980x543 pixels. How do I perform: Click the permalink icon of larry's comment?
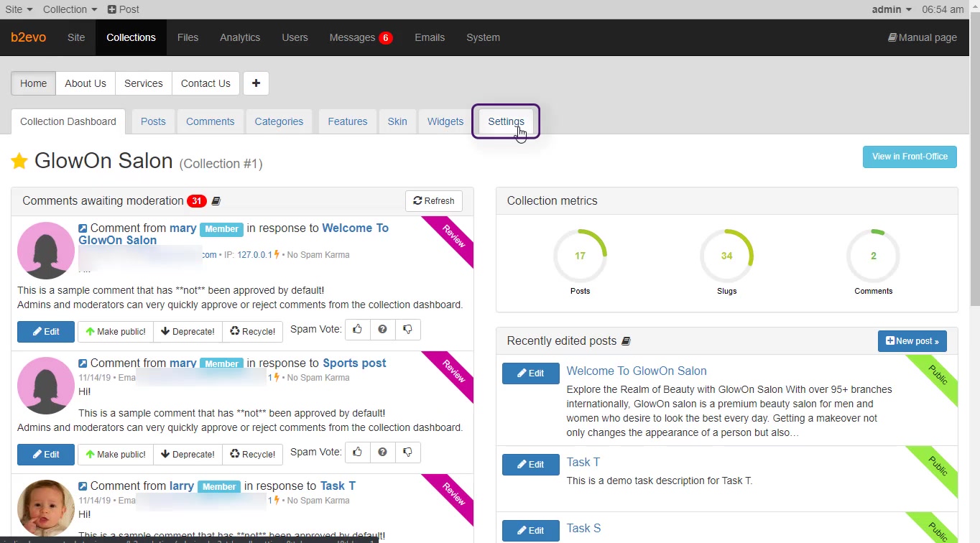[83, 486]
